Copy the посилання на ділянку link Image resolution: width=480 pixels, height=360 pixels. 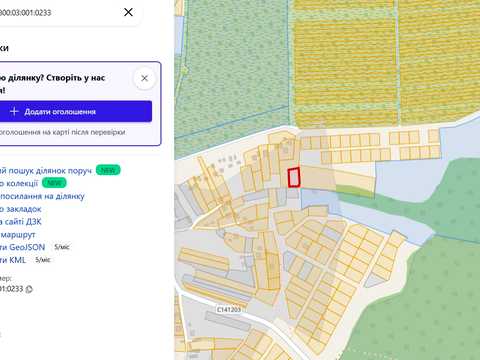click(42, 196)
